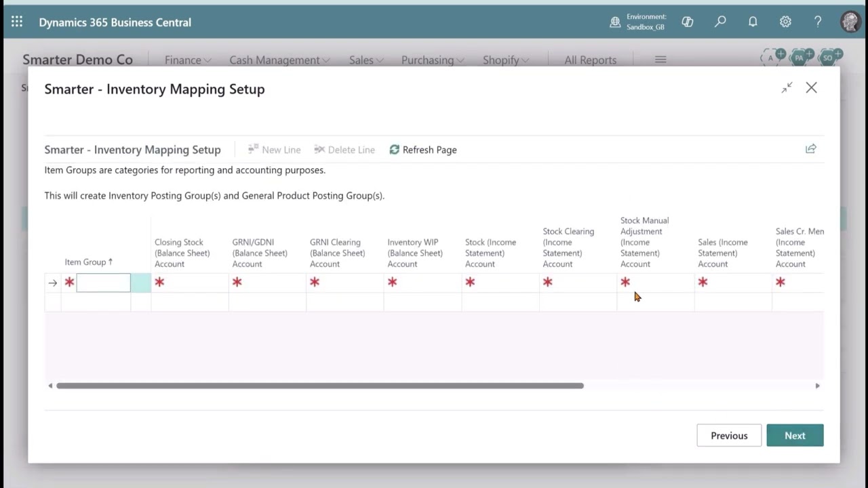Image resolution: width=868 pixels, height=488 pixels.
Task: Expand the Purchasing menu
Action: tap(433, 60)
